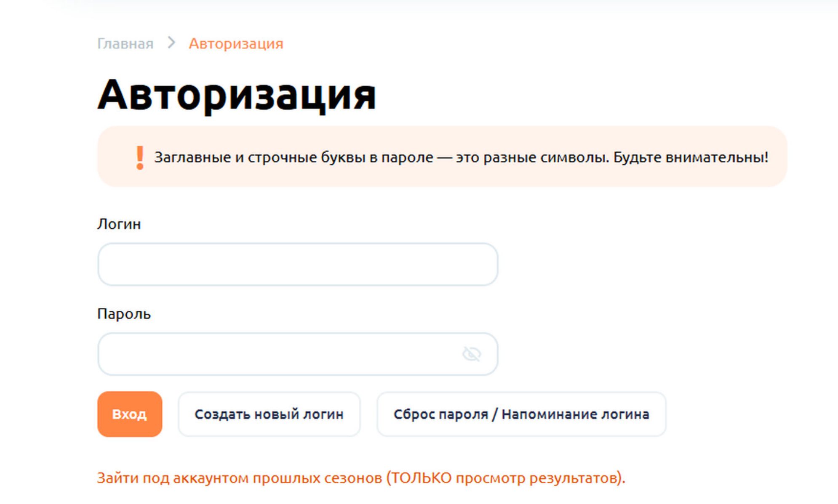Click the ТОЛЬКО просмотр результатов link text
Image resolution: width=838 pixels, height=504 pixels.
coord(505,478)
